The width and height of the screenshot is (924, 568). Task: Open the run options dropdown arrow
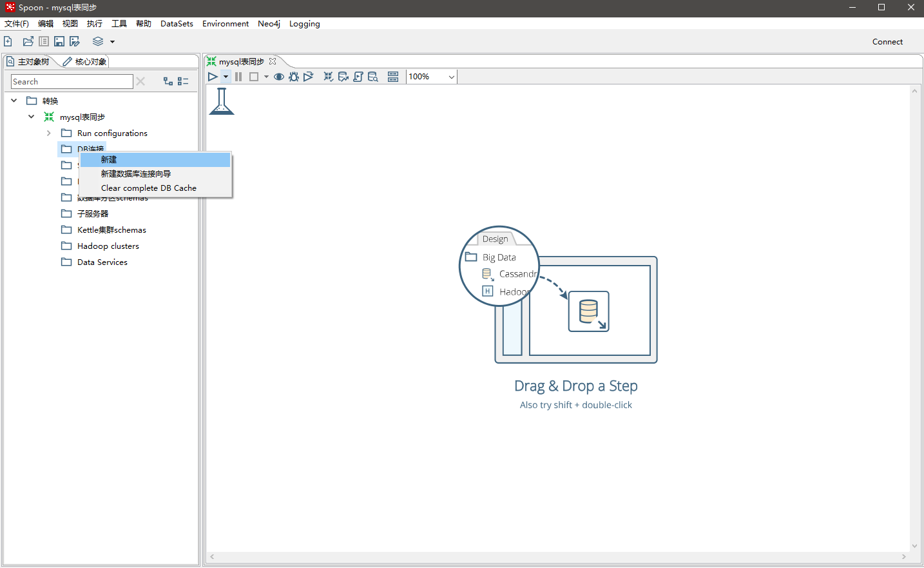(226, 77)
